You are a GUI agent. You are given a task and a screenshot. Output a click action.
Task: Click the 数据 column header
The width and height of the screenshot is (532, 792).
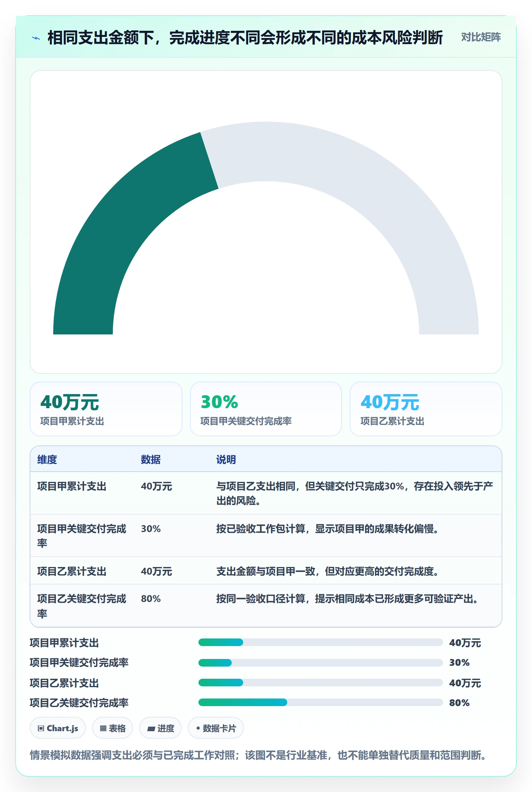(151, 459)
